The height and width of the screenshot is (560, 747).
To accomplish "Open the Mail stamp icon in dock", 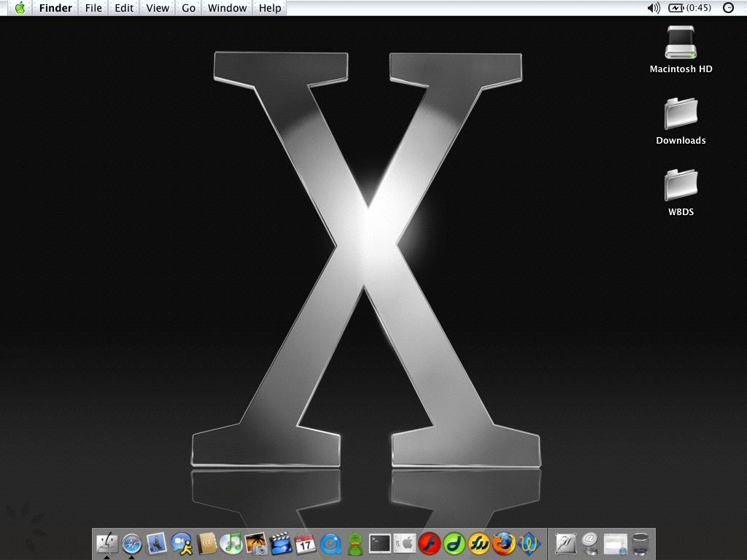I will 157,543.
